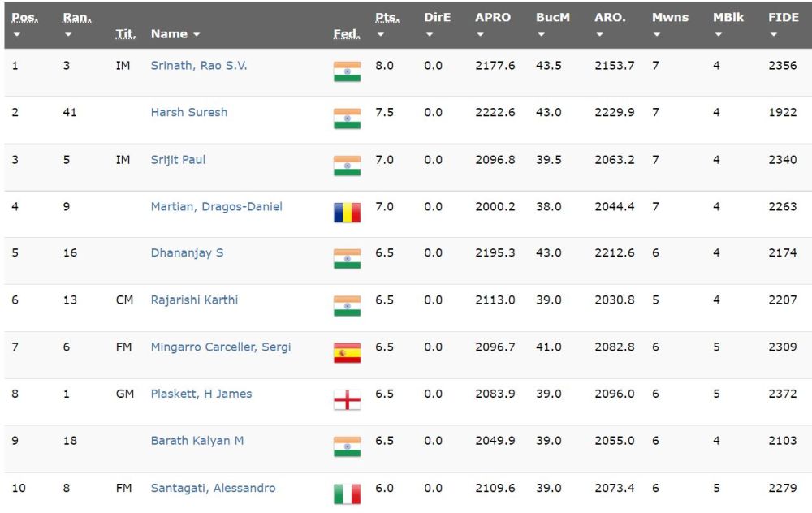The image size is (812, 513).
Task: Open player Harsh Suresh
Action: [189, 112]
